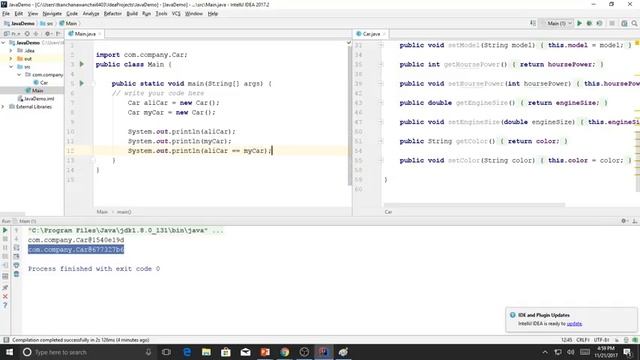This screenshot has height=360, width=640.
Task: Click Pause Output icon in Run panel
Action: tap(5, 248)
